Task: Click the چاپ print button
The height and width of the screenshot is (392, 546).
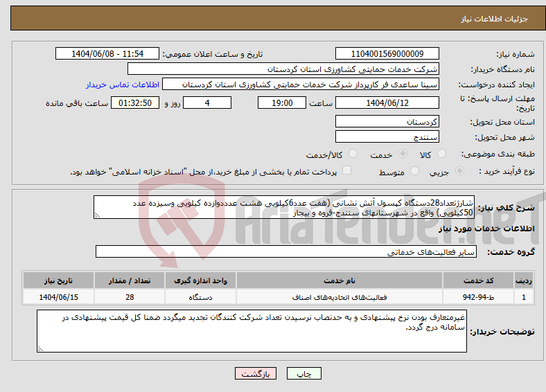Action: 303,373
